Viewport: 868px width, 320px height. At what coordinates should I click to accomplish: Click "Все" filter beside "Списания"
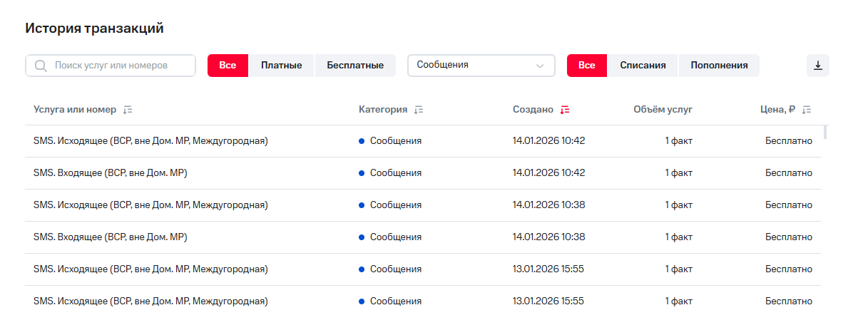pos(586,66)
